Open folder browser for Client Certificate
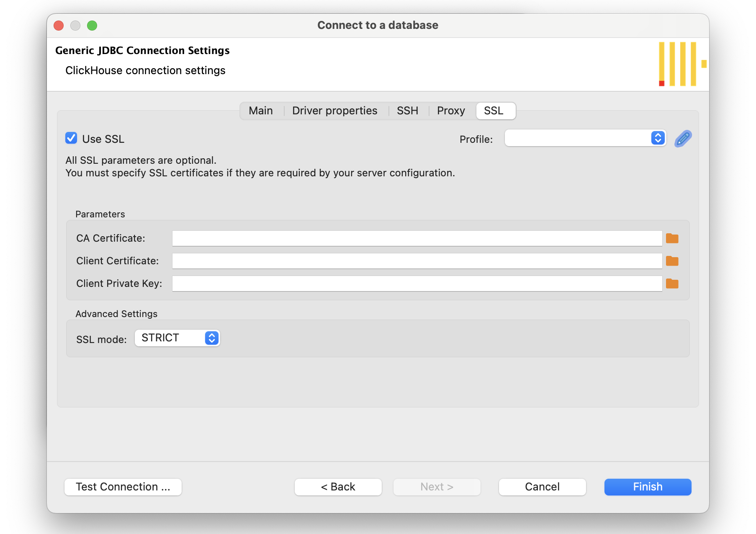 click(x=672, y=261)
